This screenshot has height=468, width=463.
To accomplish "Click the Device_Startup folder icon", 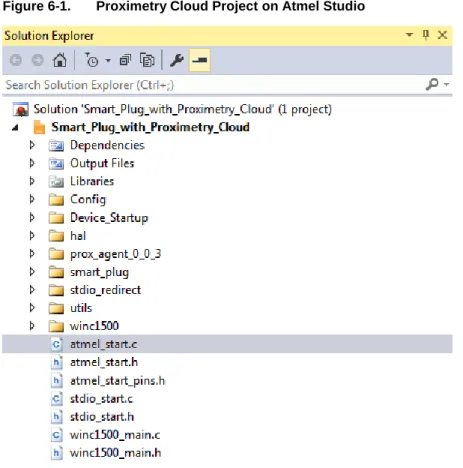I will pyautogui.click(x=56, y=218).
